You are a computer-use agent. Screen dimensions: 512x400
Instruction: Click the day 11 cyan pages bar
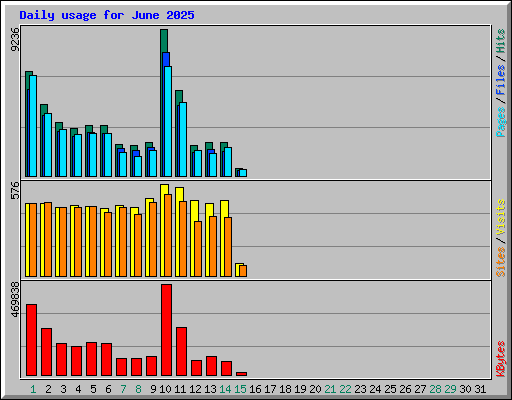(183, 139)
